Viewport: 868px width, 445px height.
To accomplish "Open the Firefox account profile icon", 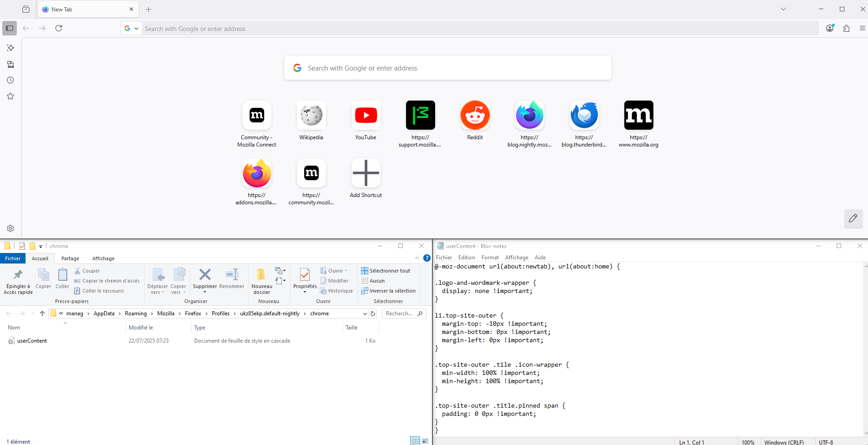I will pos(830,28).
